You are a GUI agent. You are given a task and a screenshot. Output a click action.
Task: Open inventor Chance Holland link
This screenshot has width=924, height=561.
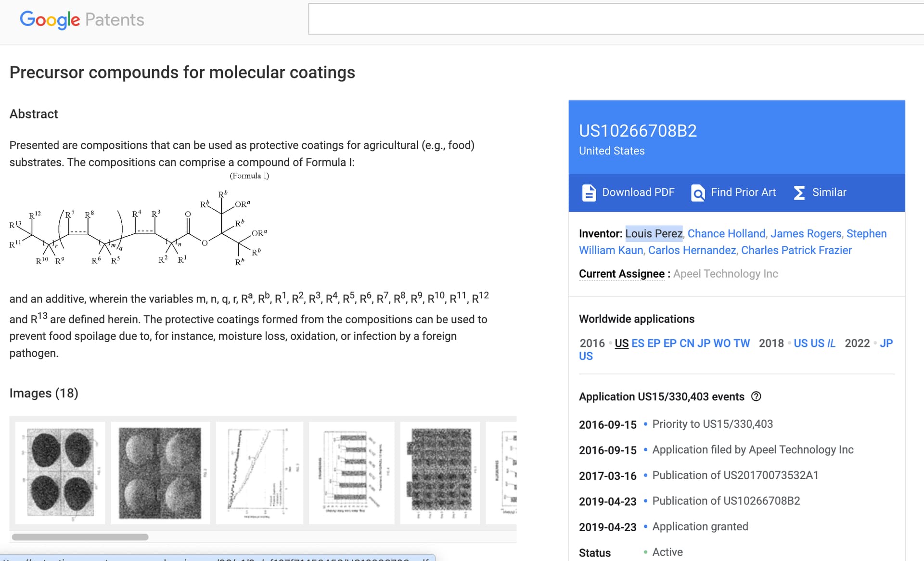point(726,233)
